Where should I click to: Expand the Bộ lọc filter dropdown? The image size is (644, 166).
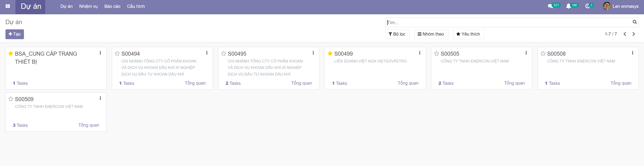click(x=397, y=34)
